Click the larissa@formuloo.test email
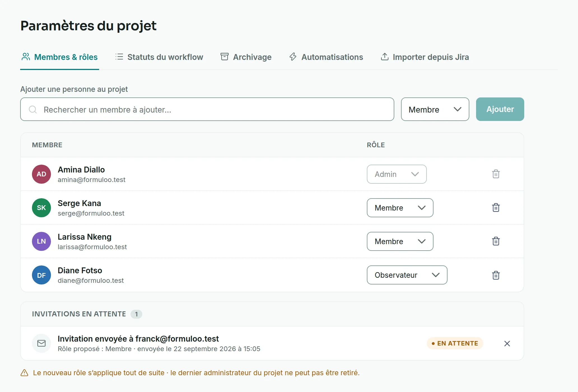 (x=92, y=247)
